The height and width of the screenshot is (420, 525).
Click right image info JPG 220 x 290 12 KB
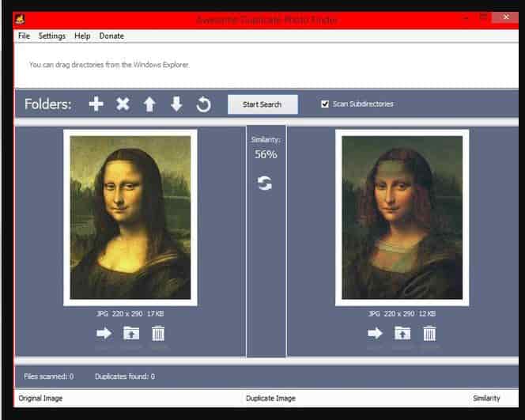click(402, 314)
